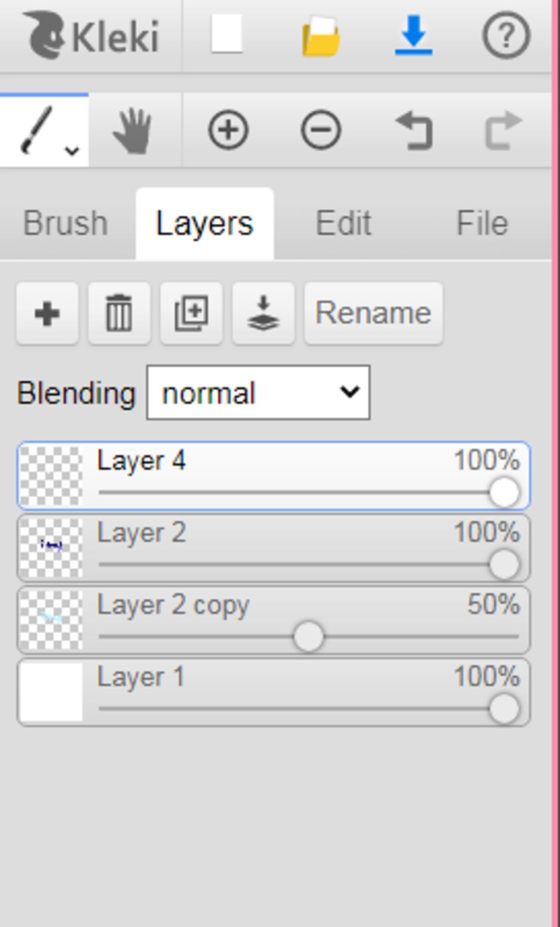Image resolution: width=560 pixels, height=927 pixels.
Task: Open the Blending mode dropdown
Action: [258, 393]
